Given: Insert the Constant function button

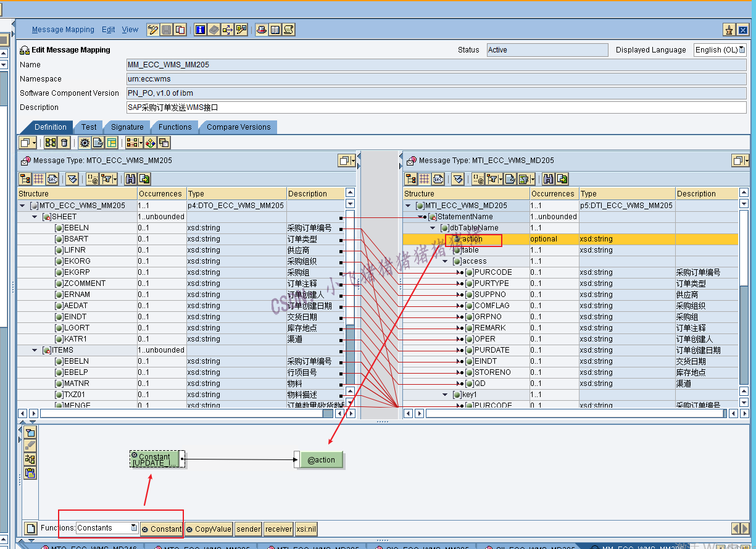Looking at the screenshot, I should tap(162, 529).
